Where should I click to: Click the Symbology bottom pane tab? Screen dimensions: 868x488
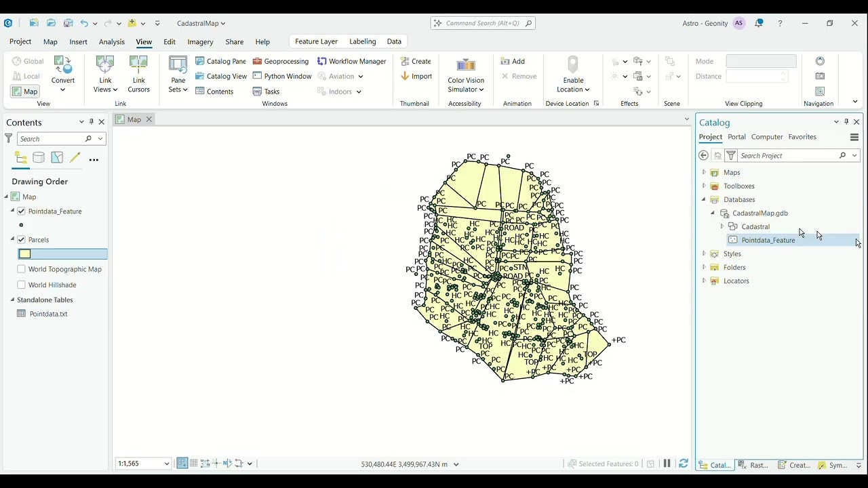833,465
